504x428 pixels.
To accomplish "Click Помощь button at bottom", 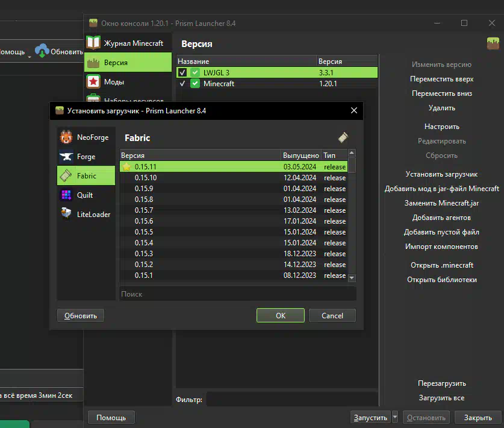I will pyautogui.click(x=111, y=417).
